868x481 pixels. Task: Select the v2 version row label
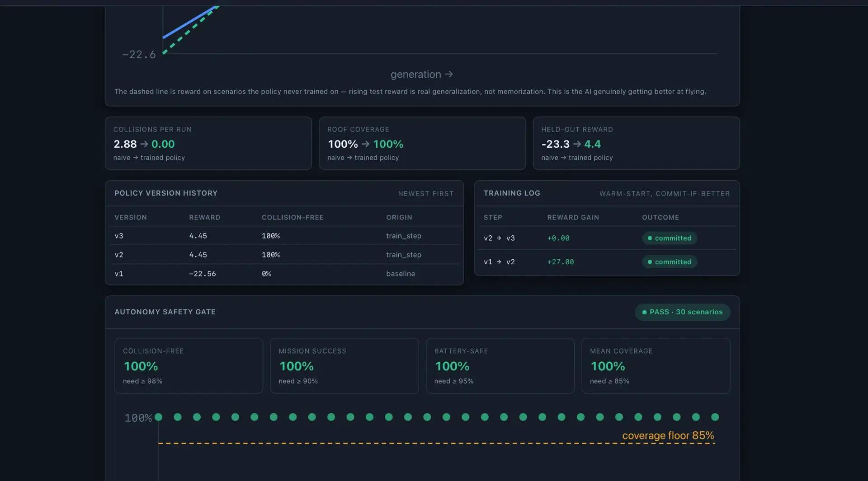coord(119,255)
